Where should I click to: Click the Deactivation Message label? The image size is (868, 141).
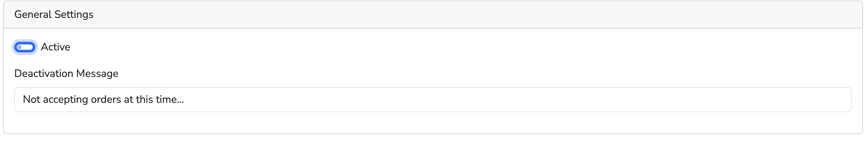pos(66,73)
